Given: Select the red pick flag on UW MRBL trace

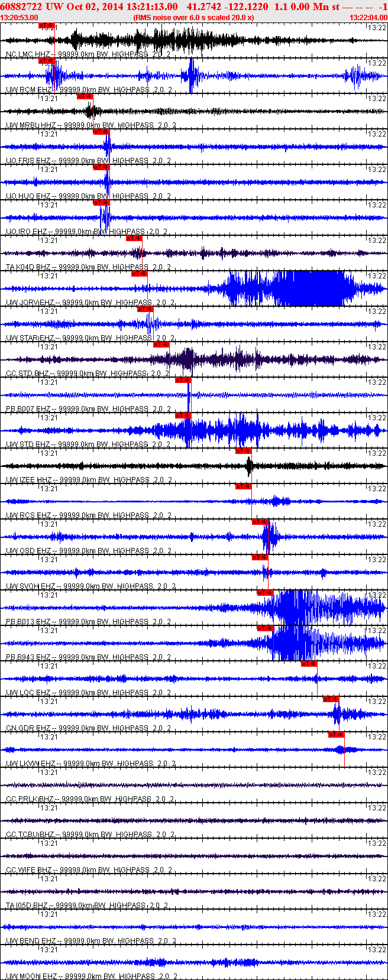Looking at the screenshot, I should point(85,96).
